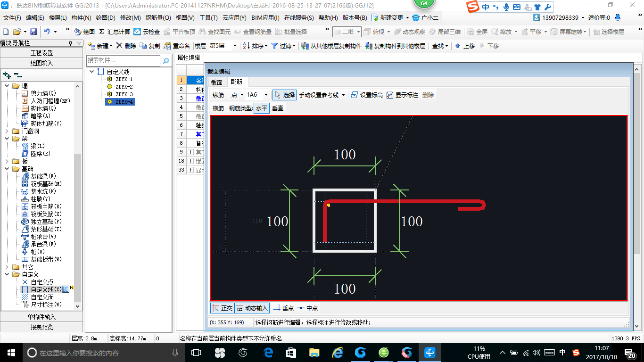Click taskbar search box

pyautogui.click(x=104, y=353)
